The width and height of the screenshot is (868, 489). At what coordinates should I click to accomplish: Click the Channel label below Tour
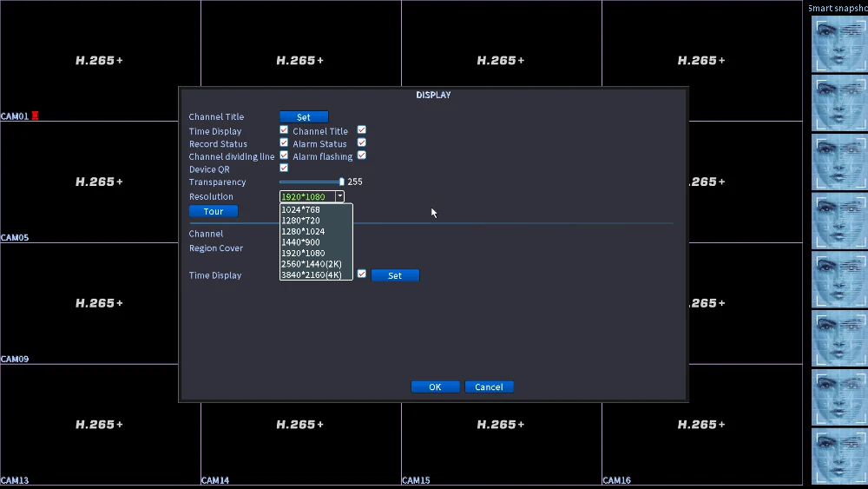pyautogui.click(x=206, y=234)
